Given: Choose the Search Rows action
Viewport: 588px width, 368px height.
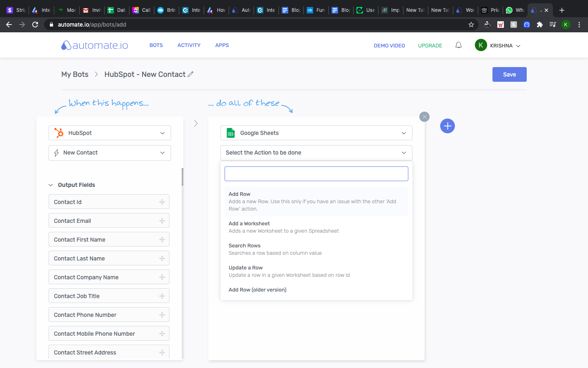Looking at the screenshot, I should pyautogui.click(x=316, y=249).
